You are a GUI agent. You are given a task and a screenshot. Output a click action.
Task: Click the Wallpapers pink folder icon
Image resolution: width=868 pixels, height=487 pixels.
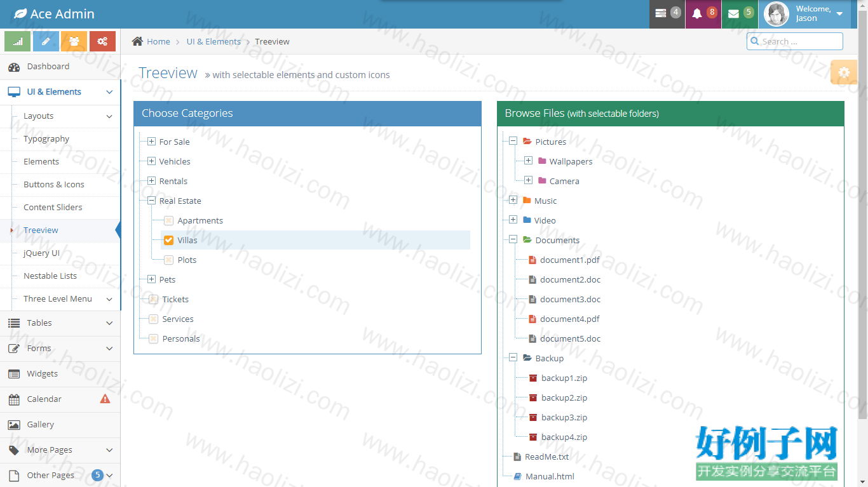click(x=542, y=161)
